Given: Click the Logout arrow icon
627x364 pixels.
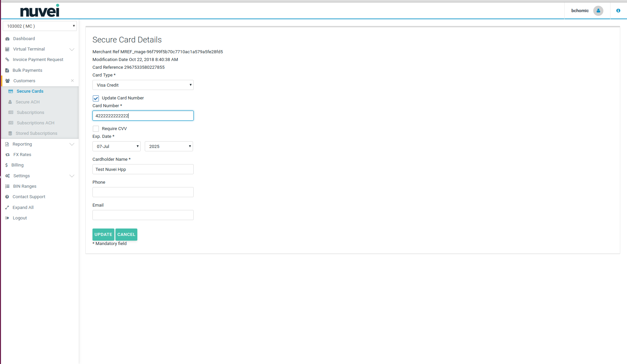Looking at the screenshot, I should [x=7, y=218].
